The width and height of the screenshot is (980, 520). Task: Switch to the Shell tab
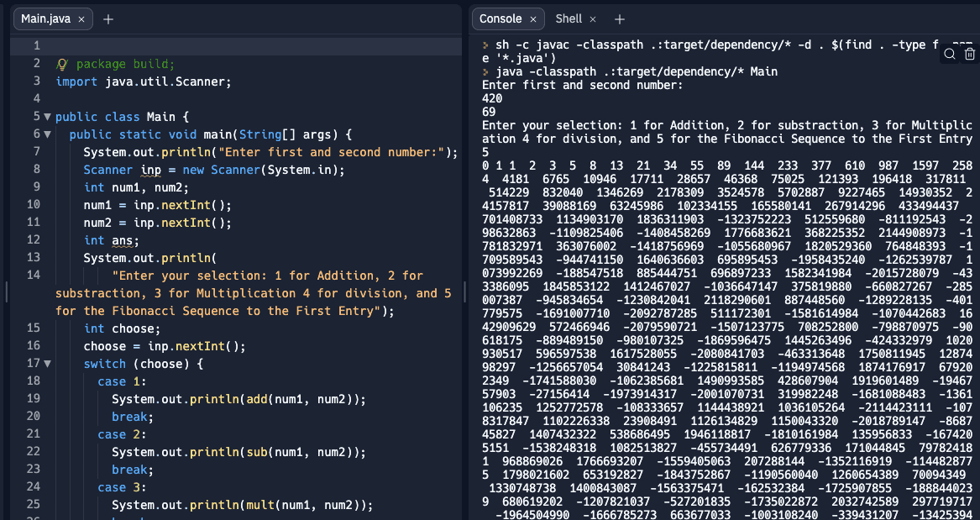tap(569, 18)
